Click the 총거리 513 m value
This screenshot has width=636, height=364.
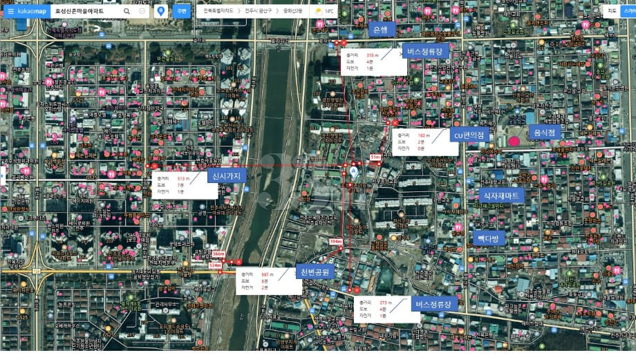(x=183, y=178)
